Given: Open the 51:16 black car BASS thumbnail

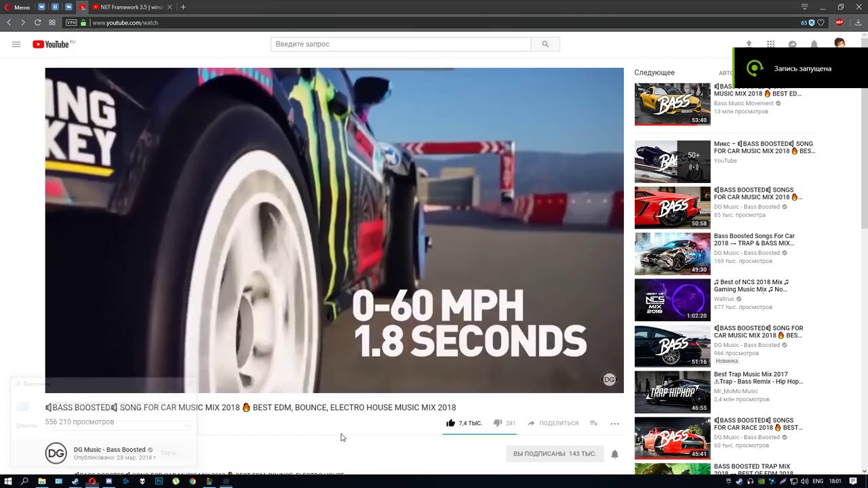Looking at the screenshot, I should tap(672, 346).
